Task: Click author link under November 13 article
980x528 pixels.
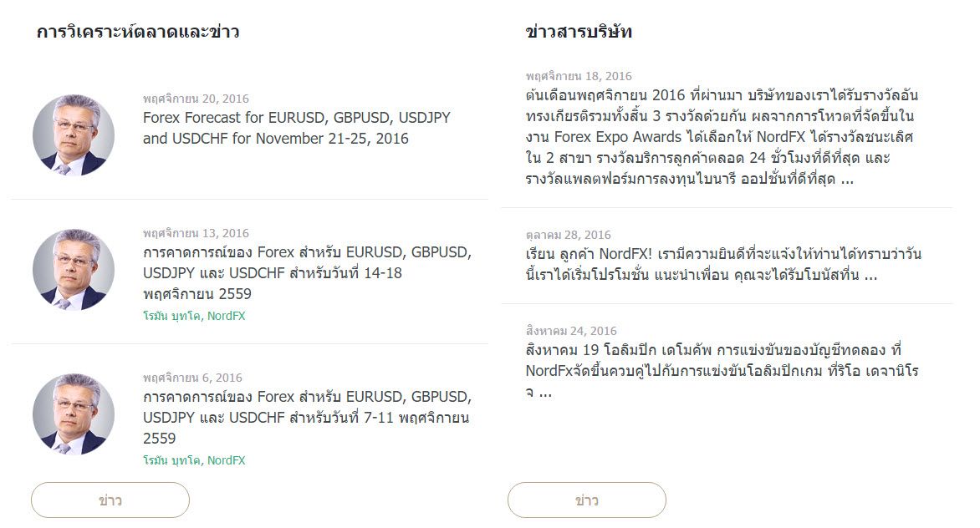Action: click(x=194, y=316)
